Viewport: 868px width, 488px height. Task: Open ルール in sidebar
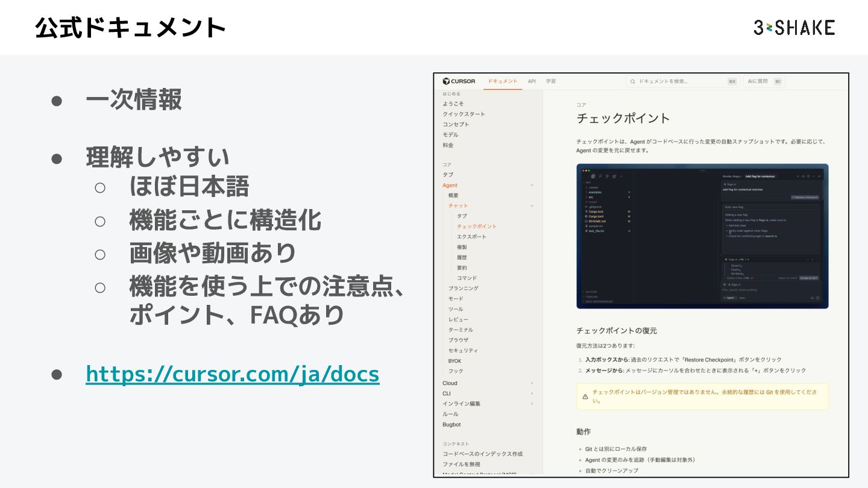450,414
